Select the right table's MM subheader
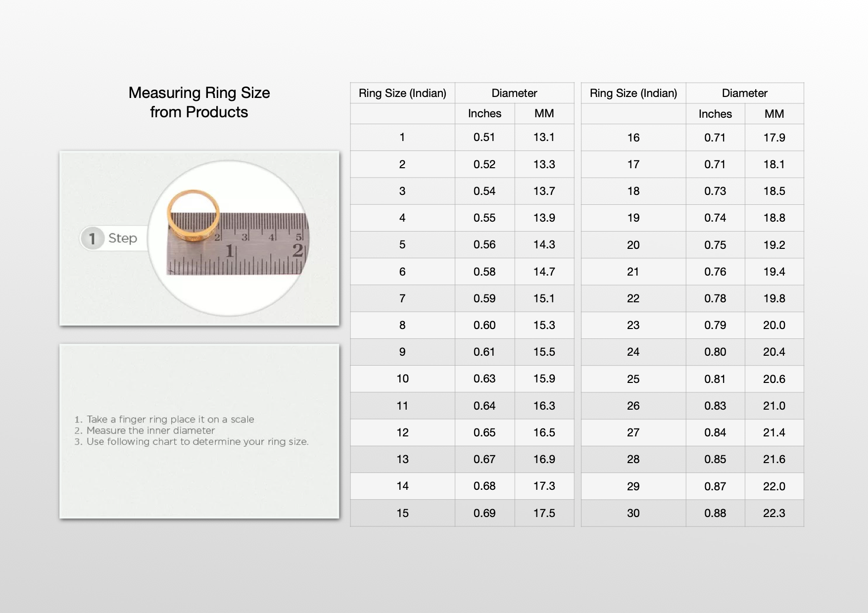The width and height of the screenshot is (868, 613). [x=774, y=114]
